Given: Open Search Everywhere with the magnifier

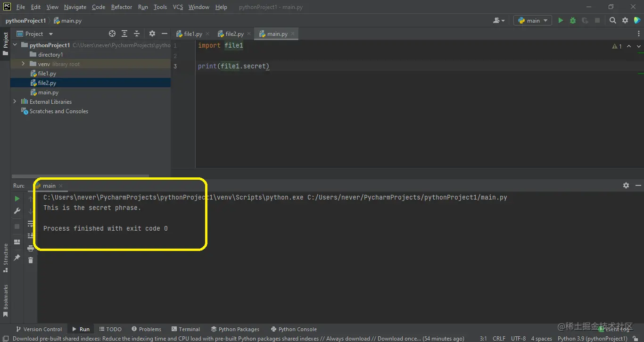Looking at the screenshot, I should coord(612,20).
